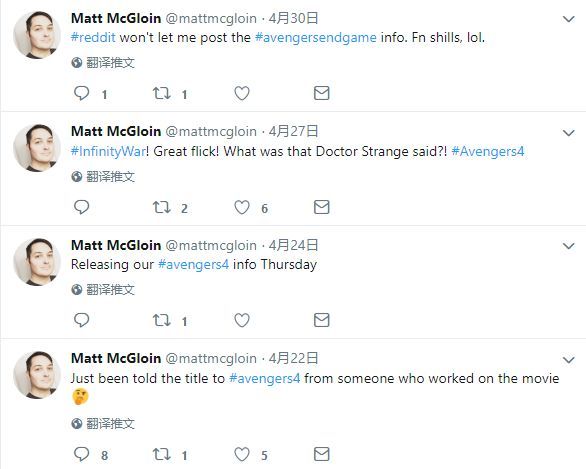Open the #reddit hashtag link

click(x=93, y=37)
